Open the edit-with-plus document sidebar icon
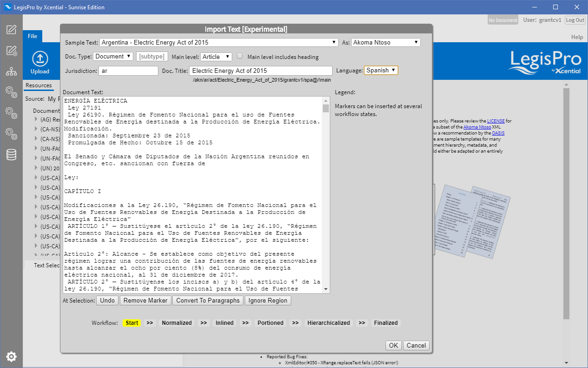This screenshot has width=588, height=368. point(11,51)
